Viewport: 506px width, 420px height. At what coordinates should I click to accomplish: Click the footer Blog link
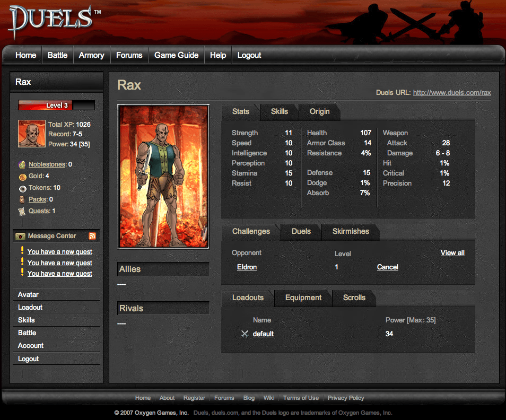tap(249, 398)
